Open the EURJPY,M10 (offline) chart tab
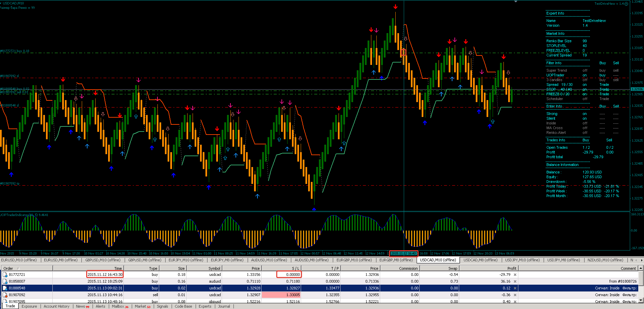This screenshot has width=644, height=309. 186,260
